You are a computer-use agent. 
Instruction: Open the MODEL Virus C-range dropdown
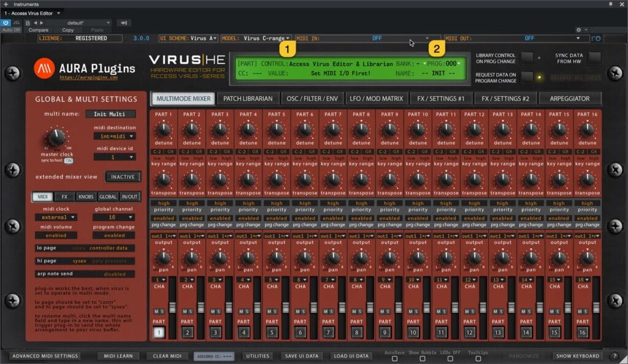[x=256, y=39]
